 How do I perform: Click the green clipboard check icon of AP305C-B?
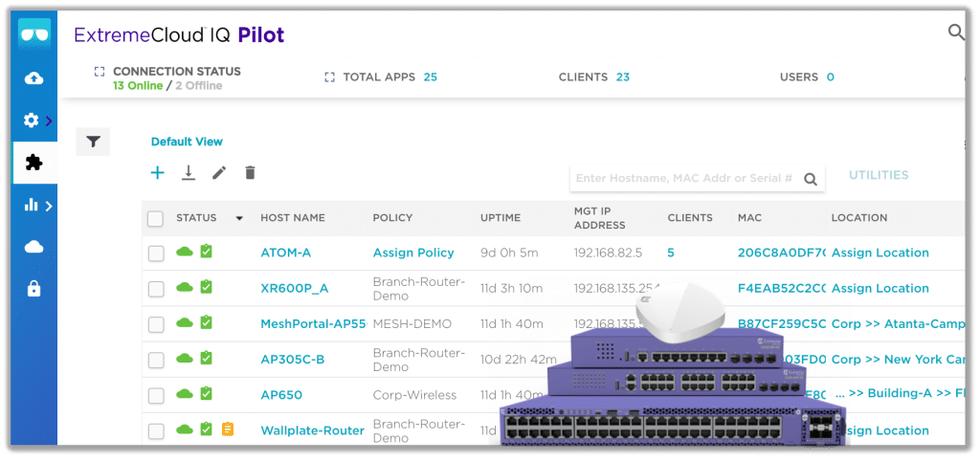[207, 358]
